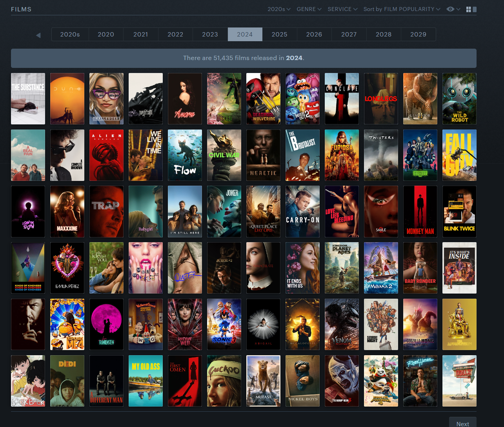Image resolution: width=504 pixels, height=427 pixels.
Task: Expand the 2020s decade dropdown
Action: point(279,9)
